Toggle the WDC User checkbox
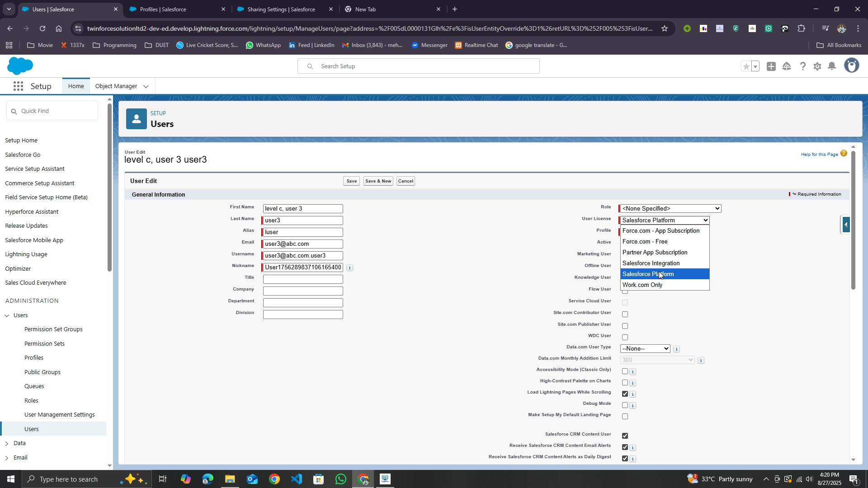The width and height of the screenshot is (868, 488). coord(625,338)
